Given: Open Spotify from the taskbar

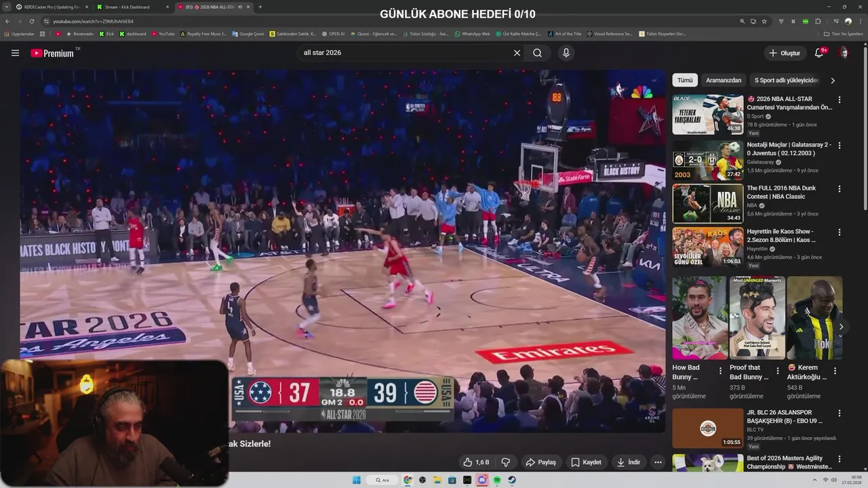Looking at the screenshot, I should click(497, 480).
